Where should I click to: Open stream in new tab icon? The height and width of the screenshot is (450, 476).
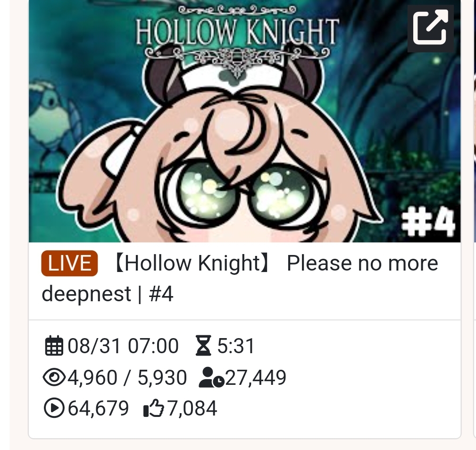430,28
